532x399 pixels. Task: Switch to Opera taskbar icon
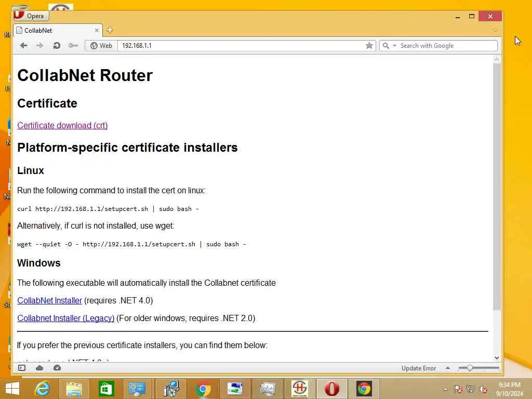tap(332, 389)
